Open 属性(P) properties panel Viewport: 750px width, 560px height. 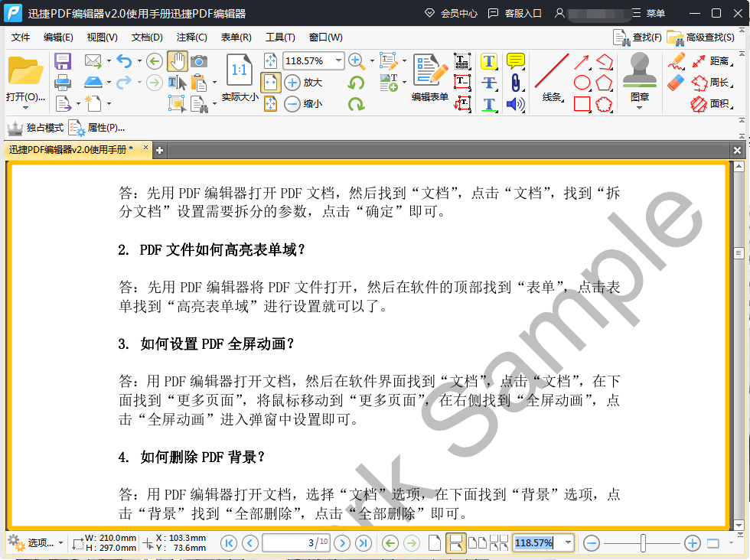coord(96,128)
